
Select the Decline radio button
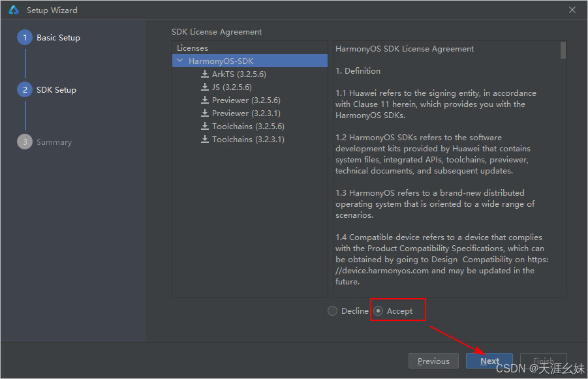pyautogui.click(x=332, y=311)
